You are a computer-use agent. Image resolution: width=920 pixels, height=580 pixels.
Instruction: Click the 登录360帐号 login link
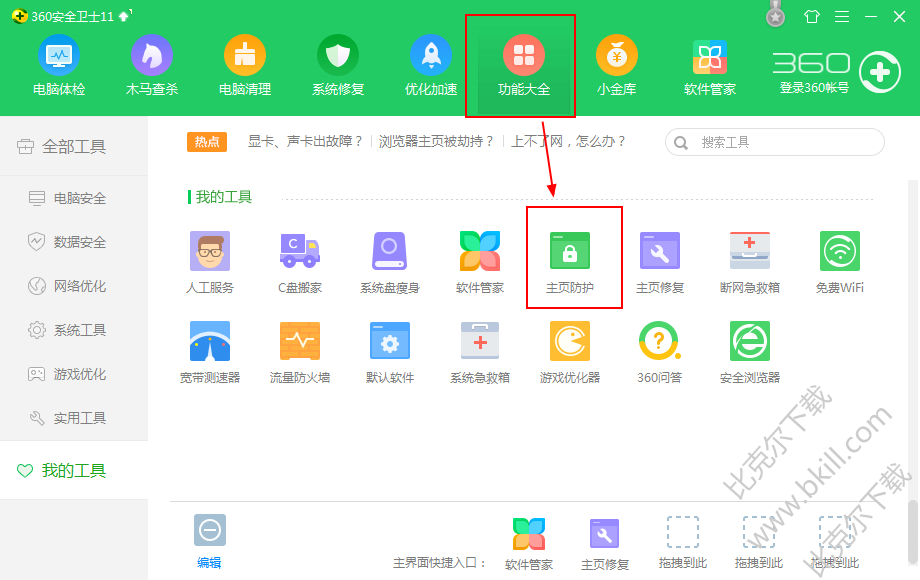coord(814,88)
